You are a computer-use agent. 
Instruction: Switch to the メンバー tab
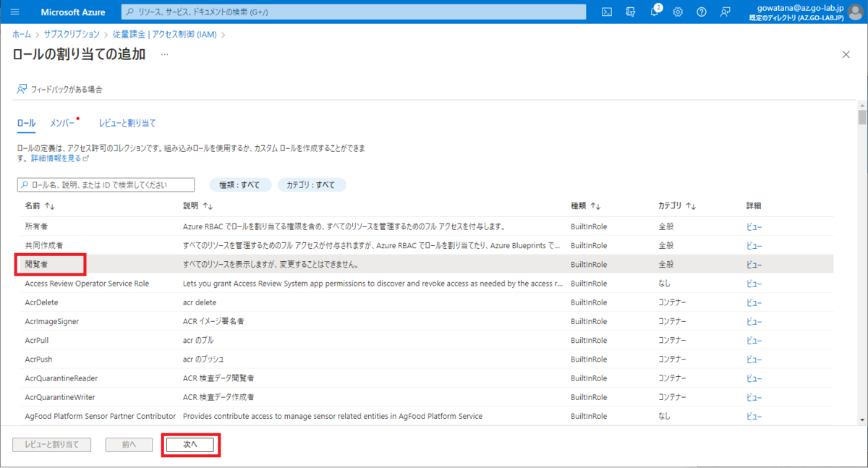(x=62, y=123)
